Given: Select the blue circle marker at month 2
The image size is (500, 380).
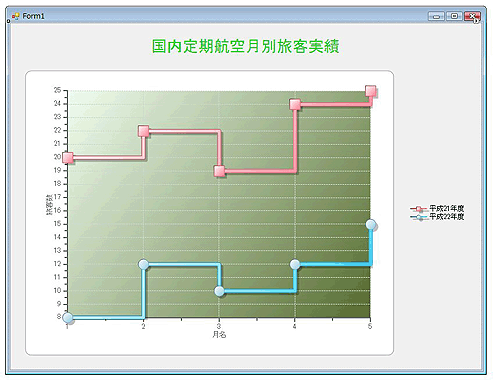Looking at the screenshot, I should click(x=143, y=264).
